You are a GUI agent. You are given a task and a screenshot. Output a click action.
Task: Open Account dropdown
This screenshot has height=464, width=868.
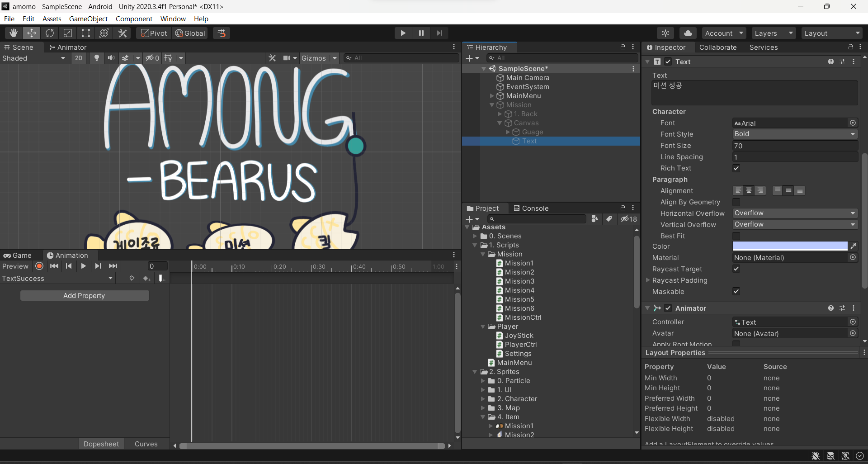click(724, 33)
